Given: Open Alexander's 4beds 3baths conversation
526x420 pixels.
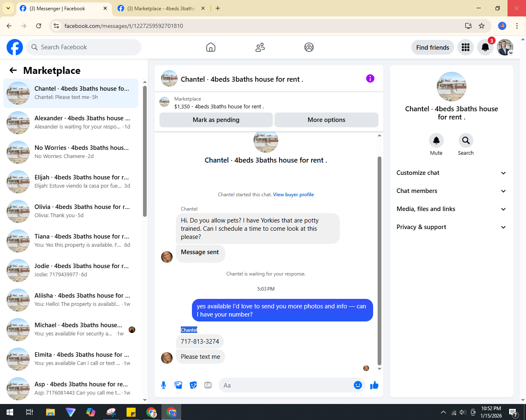Looking at the screenshot, I should tap(71, 123).
